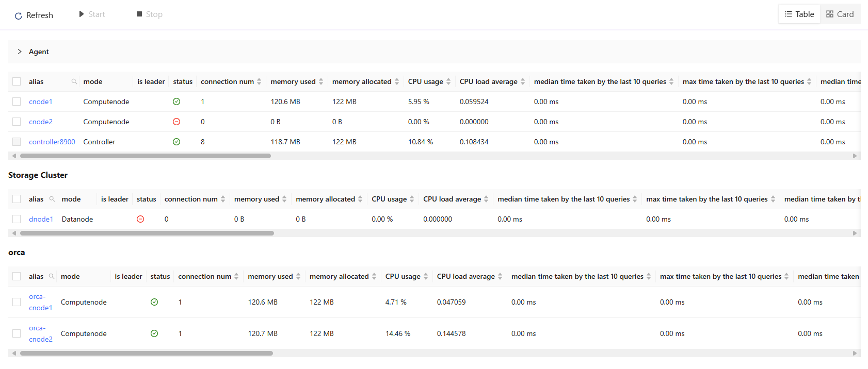
Task: Expand the Agent section
Action: click(x=20, y=52)
